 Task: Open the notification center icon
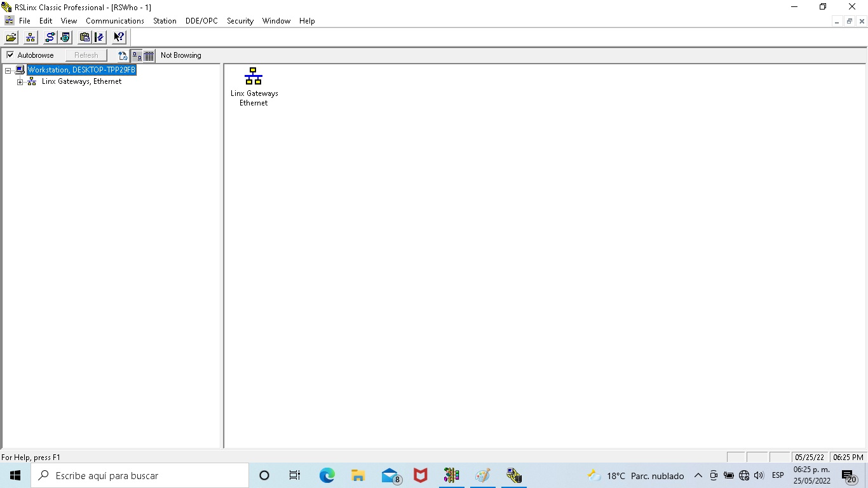pos(850,475)
